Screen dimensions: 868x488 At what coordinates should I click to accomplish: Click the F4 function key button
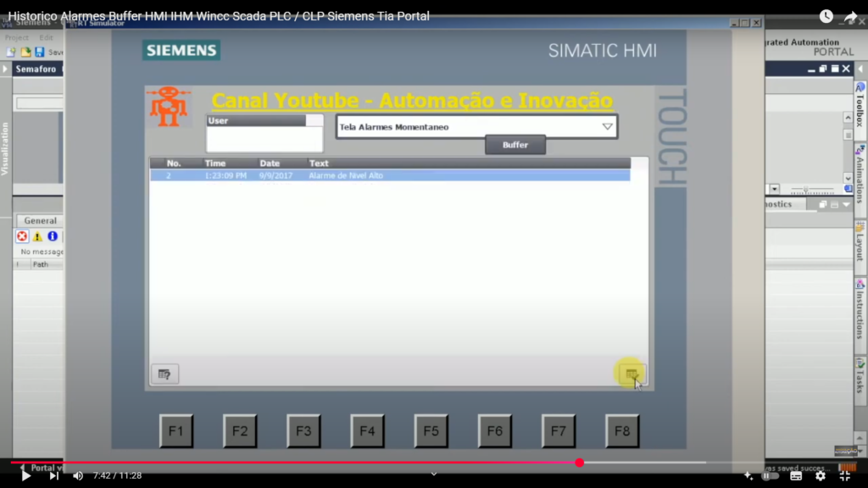(x=367, y=431)
